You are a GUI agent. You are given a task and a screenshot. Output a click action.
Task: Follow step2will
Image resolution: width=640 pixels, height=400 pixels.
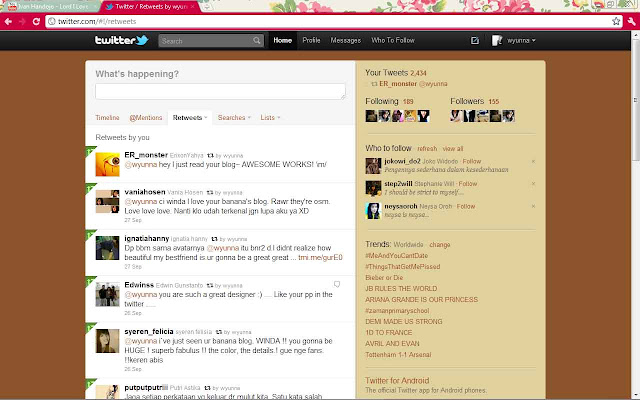[x=468, y=184]
